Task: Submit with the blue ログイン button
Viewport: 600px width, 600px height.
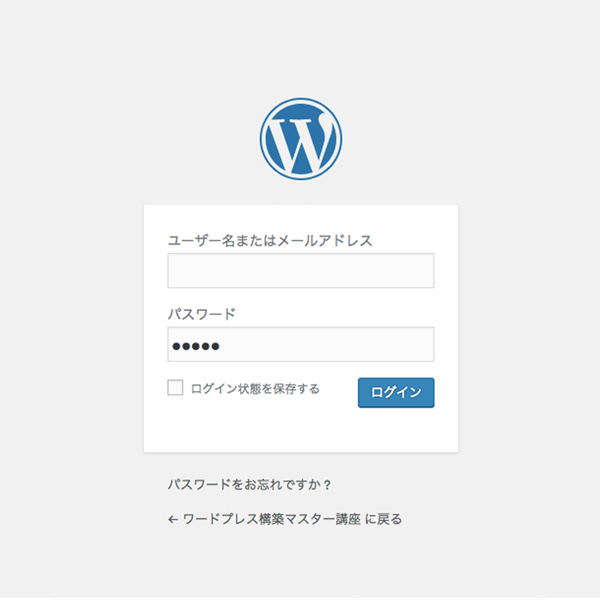Action: pos(396,393)
